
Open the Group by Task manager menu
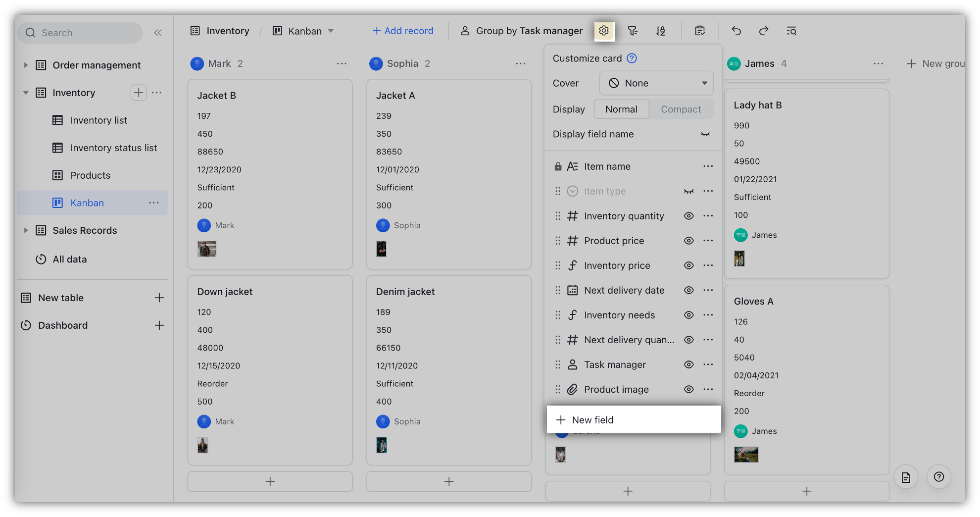521,31
